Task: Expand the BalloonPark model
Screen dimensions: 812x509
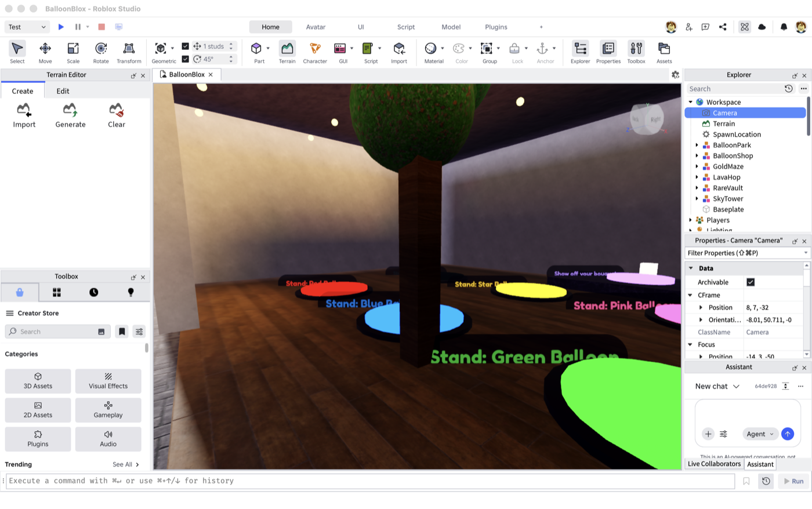Action: coord(697,146)
